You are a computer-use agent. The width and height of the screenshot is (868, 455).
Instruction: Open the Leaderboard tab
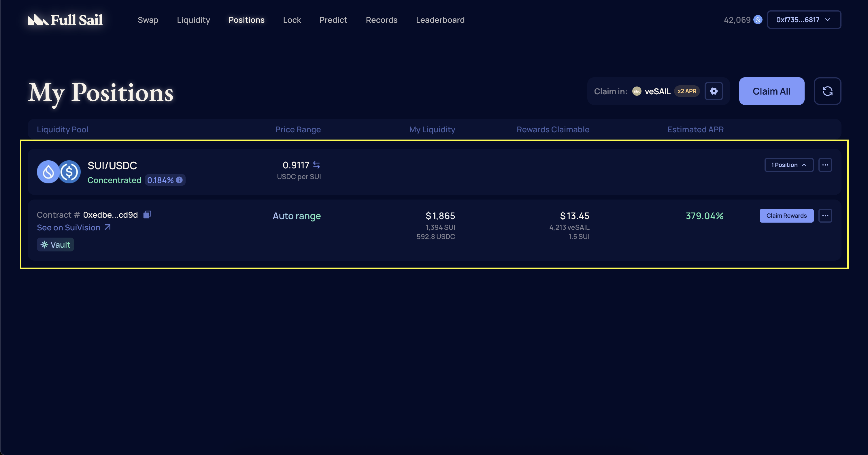(440, 20)
